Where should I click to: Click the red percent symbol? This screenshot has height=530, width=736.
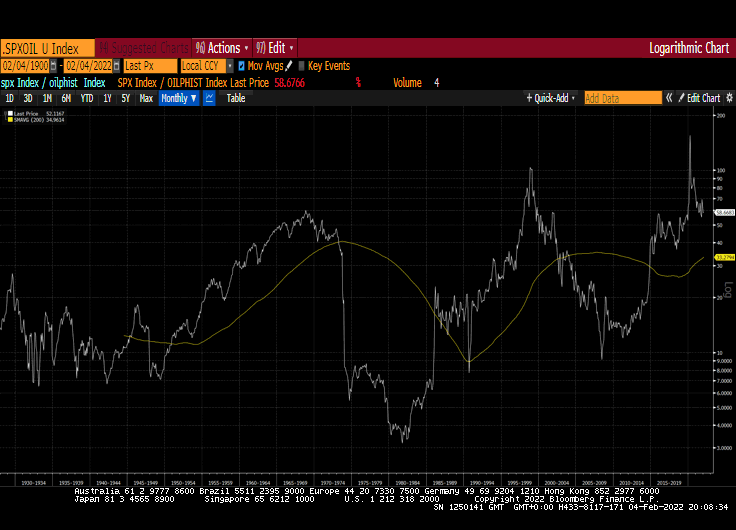pos(358,83)
